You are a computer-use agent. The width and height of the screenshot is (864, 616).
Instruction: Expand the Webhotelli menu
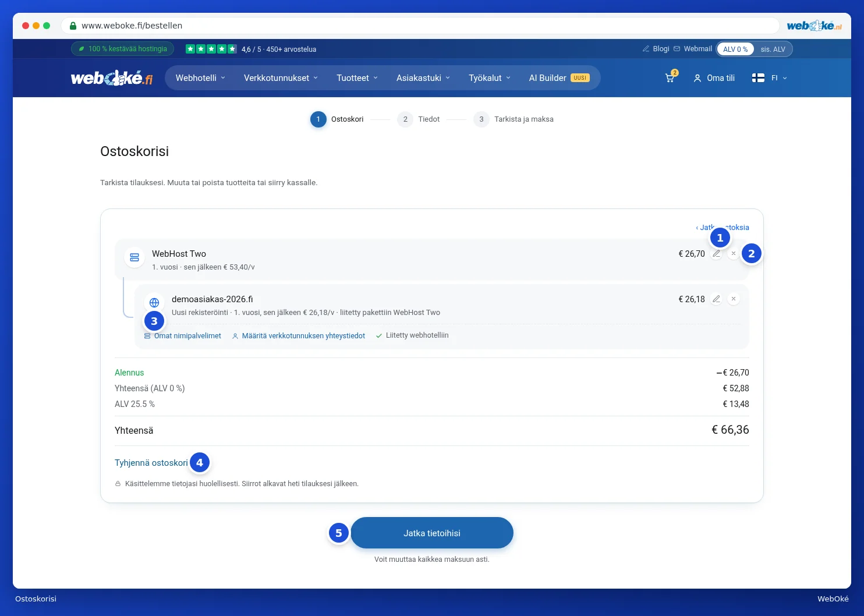point(200,78)
